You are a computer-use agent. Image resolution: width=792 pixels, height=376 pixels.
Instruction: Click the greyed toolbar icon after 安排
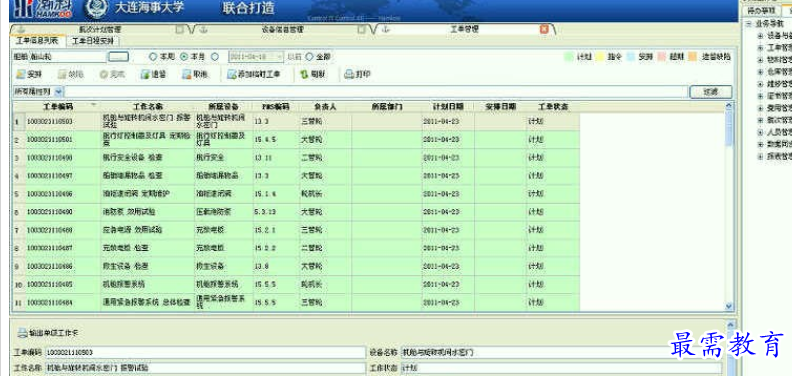click(62, 74)
